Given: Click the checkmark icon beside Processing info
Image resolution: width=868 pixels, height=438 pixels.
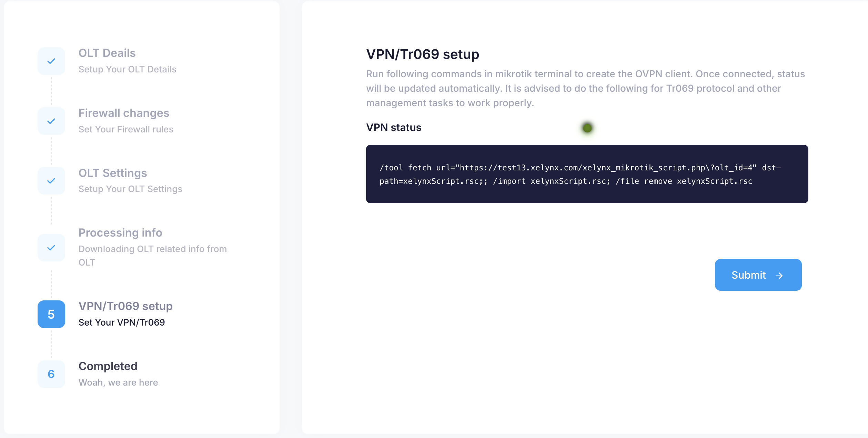Looking at the screenshot, I should 51,248.
